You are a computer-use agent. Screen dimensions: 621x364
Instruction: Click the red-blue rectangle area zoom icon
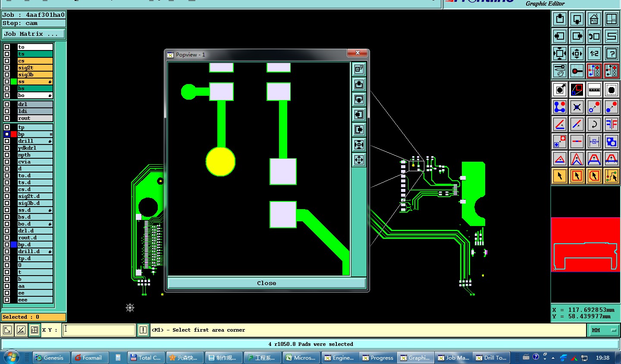click(577, 90)
